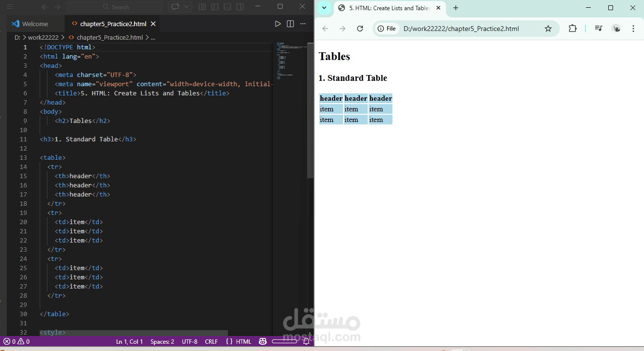Viewport: 644px width, 351px height.
Task: Open editor More Actions ellipsis menu
Action: click(303, 24)
